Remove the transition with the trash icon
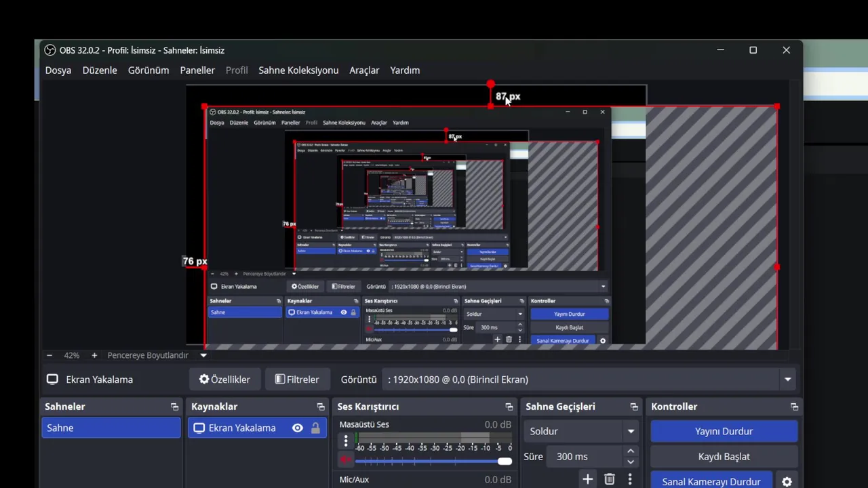Viewport: 868px width, 488px height. pos(610,479)
